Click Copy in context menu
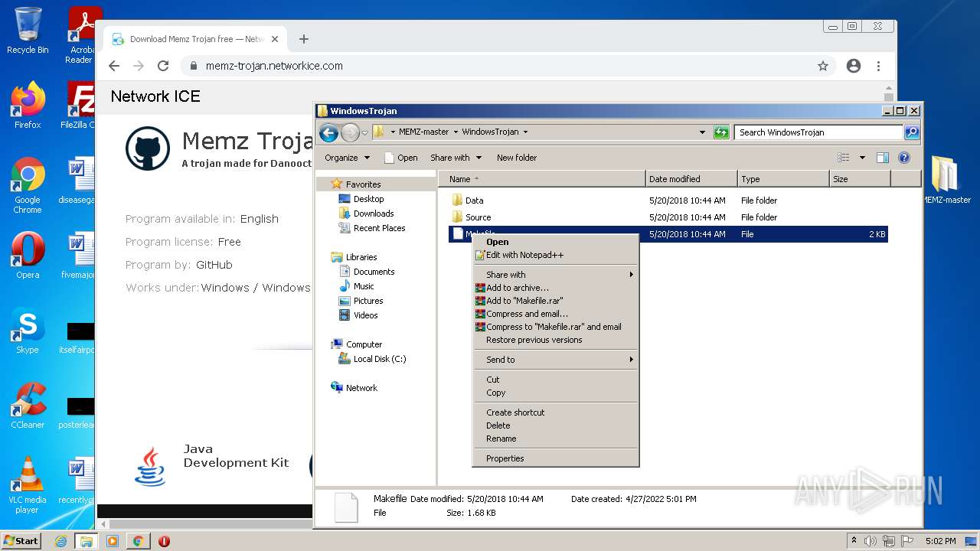 pyautogui.click(x=556, y=393)
